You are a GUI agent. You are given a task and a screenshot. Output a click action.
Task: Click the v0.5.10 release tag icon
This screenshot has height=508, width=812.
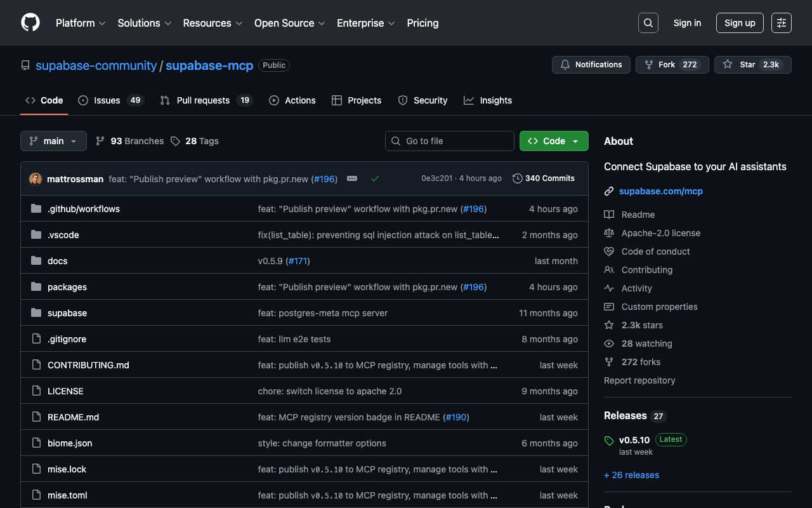point(609,440)
